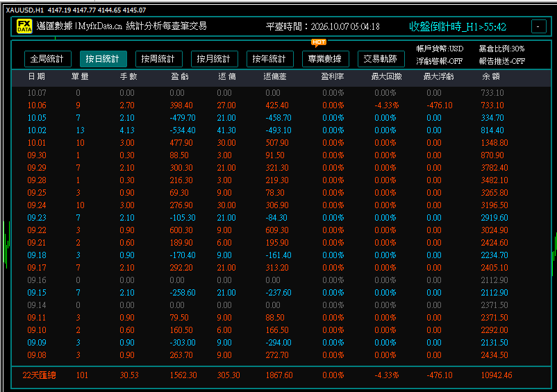The height and width of the screenshot is (392, 557).
Task: Switch to the 按月統計 tab
Action: (214, 59)
